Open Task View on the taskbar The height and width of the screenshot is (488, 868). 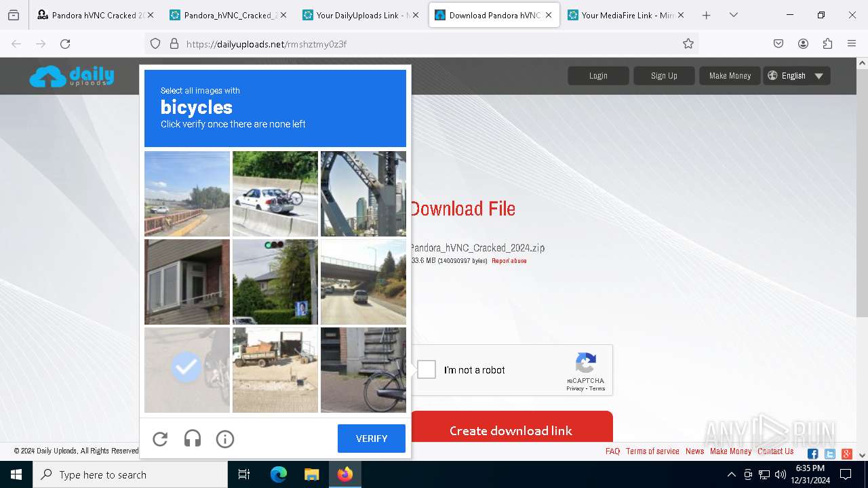click(244, 474)
